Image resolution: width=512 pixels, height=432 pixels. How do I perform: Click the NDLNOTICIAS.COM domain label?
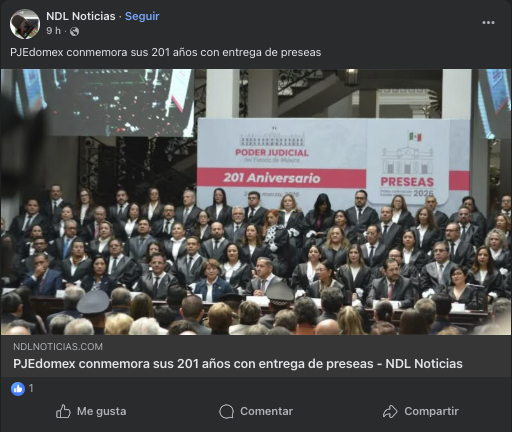(x=58, y=347)
